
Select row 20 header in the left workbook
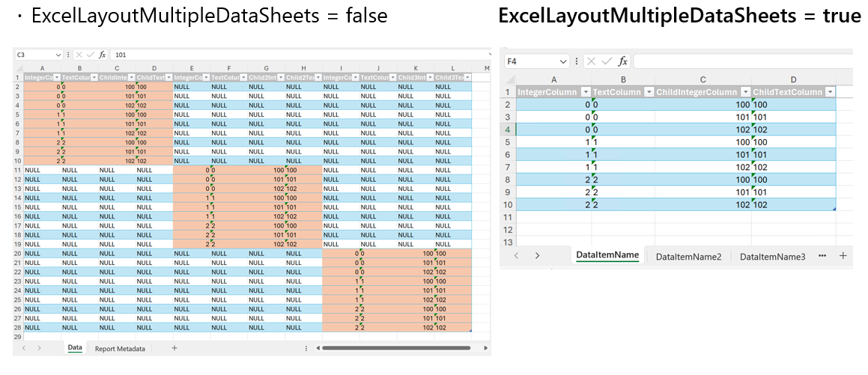pyautogui.click(x=18, y=253)
